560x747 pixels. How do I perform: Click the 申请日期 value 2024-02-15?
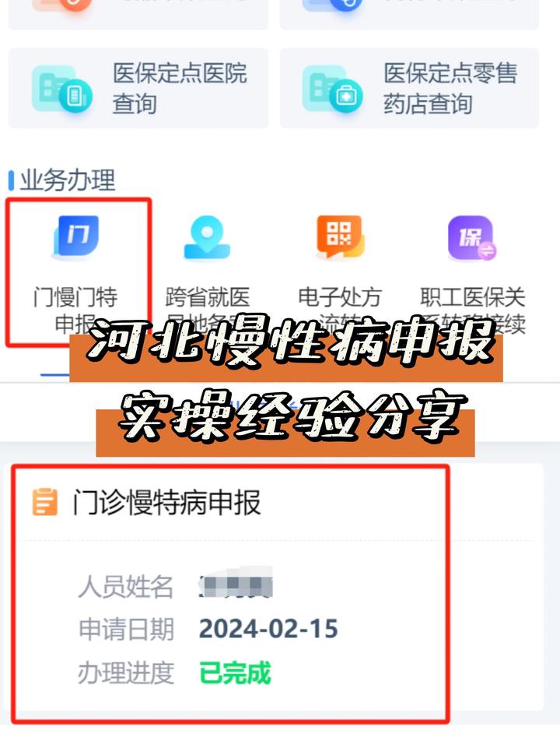pos(268,629)
